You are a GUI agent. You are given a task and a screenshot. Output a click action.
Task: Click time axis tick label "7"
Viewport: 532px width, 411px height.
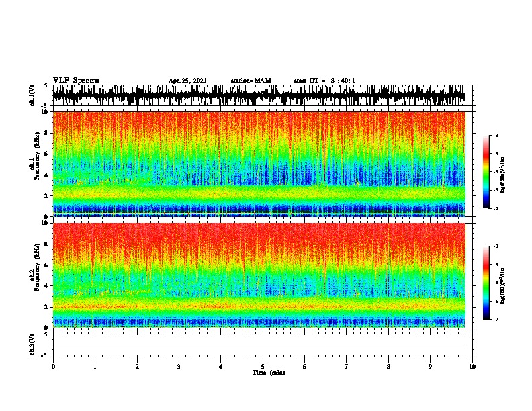coord(347,366)
